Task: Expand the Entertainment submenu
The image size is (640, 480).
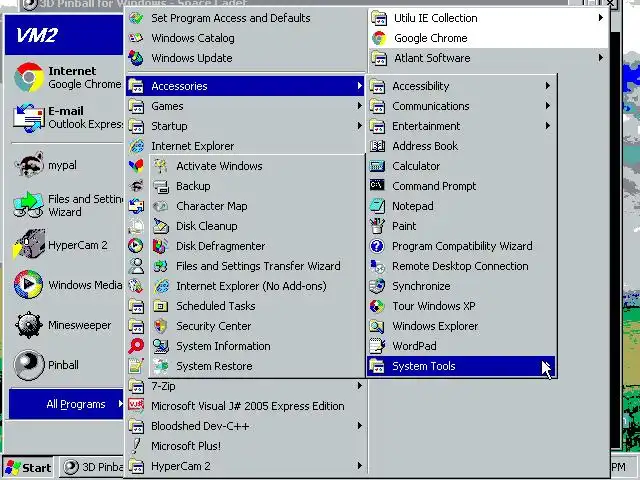Action: click(x=461, y=126)
